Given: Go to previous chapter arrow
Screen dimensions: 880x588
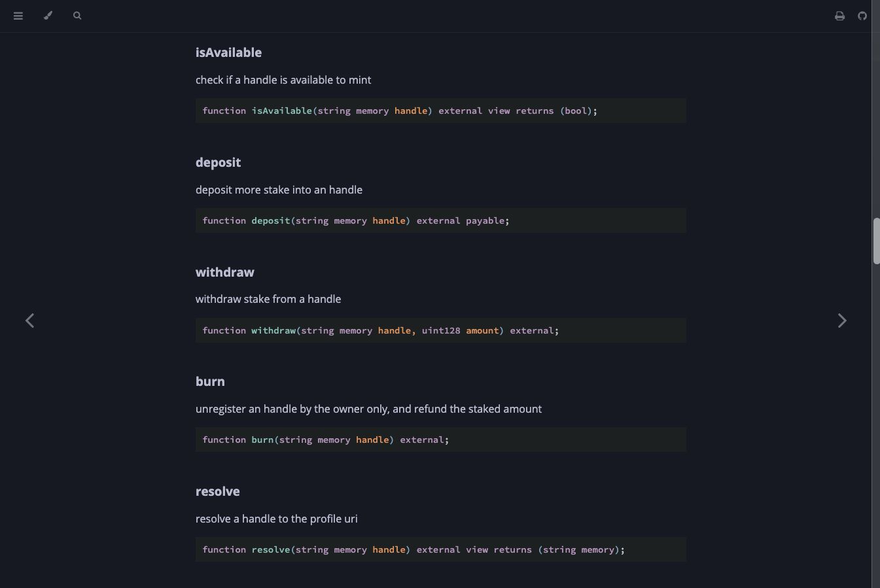Looking at the screenshot, I should (x=29, y=320).
